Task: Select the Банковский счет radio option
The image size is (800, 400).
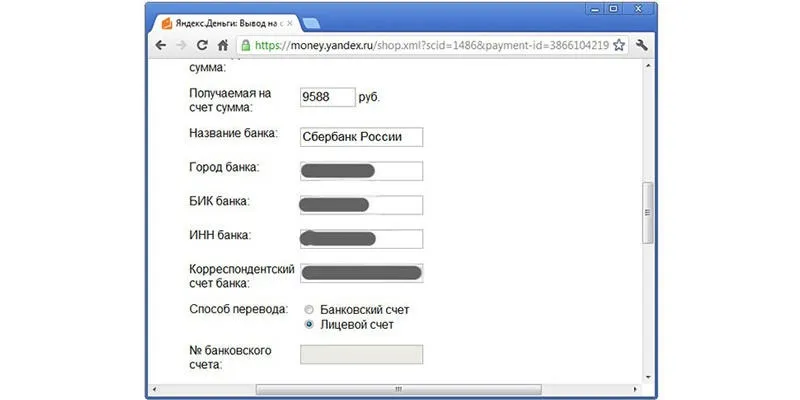Action: (309, 310)
